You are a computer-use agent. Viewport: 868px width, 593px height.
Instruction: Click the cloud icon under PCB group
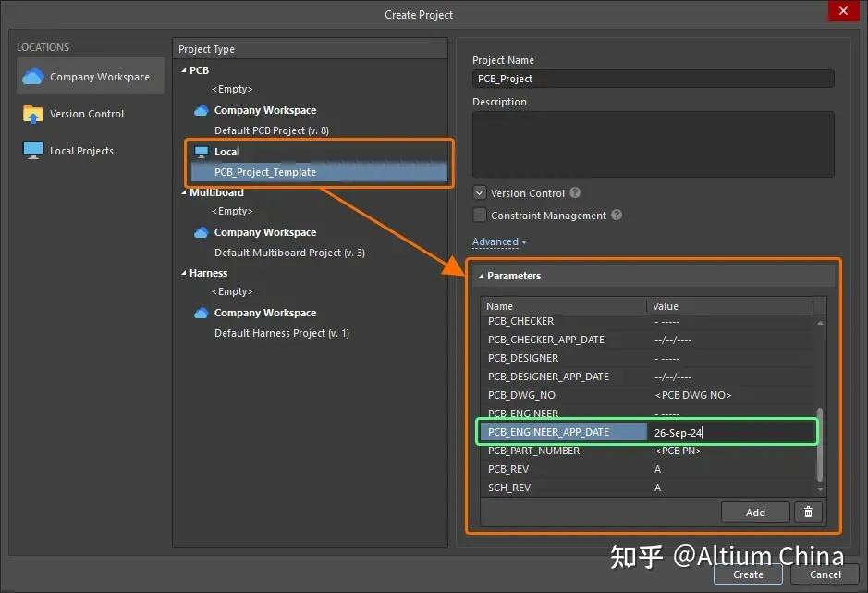pos(202,110)
